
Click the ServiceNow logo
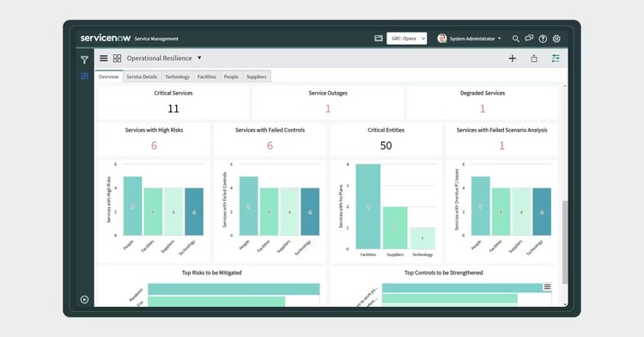(106, 38)
